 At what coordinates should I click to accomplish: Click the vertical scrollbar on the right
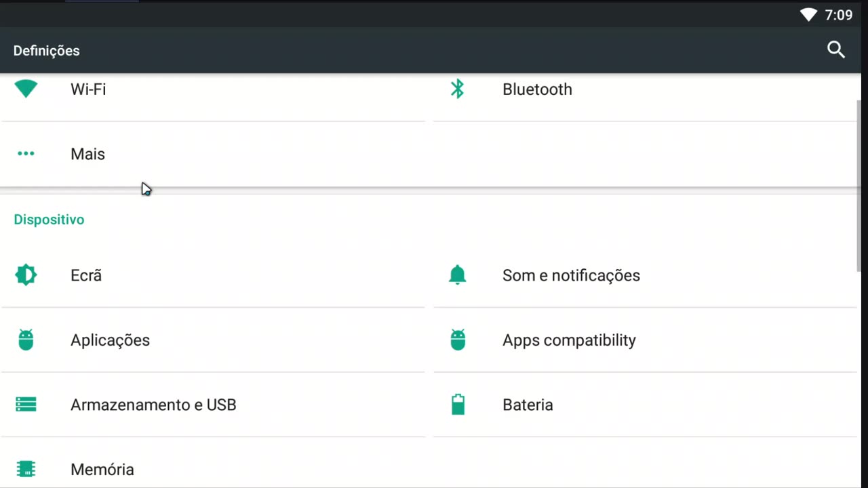[x=860, y=185]
